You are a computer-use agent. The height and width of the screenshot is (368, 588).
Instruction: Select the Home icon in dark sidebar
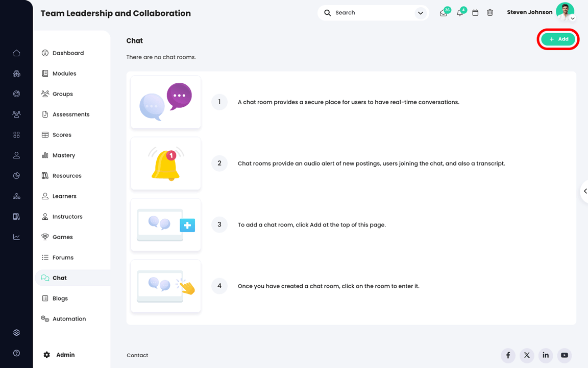click(16, 53)
